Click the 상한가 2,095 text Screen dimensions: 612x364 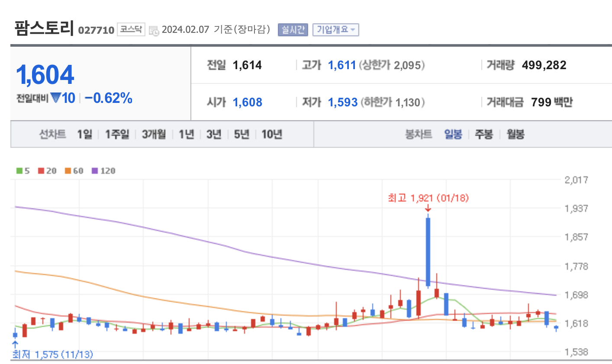click(x=392, y=65)
